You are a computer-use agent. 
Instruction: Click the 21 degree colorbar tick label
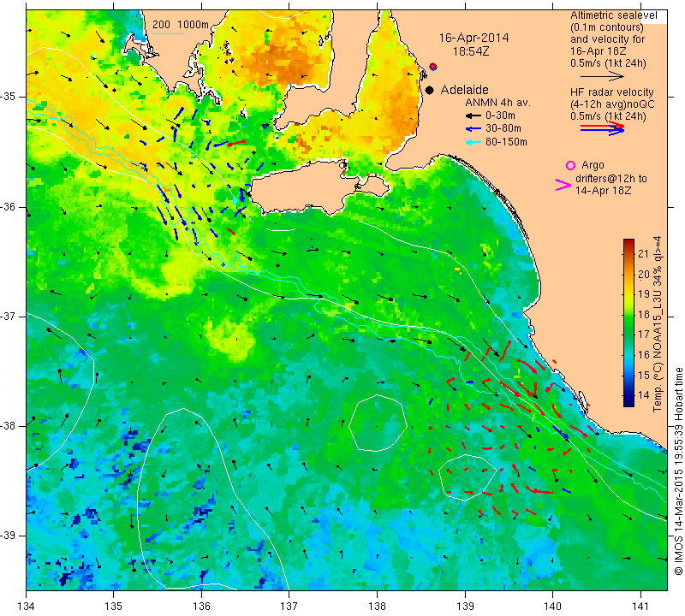(x=643, y=254)
